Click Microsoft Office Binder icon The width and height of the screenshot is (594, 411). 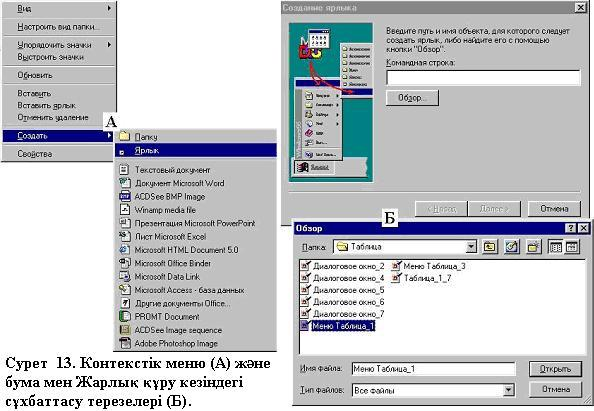(x=125, y=263)
